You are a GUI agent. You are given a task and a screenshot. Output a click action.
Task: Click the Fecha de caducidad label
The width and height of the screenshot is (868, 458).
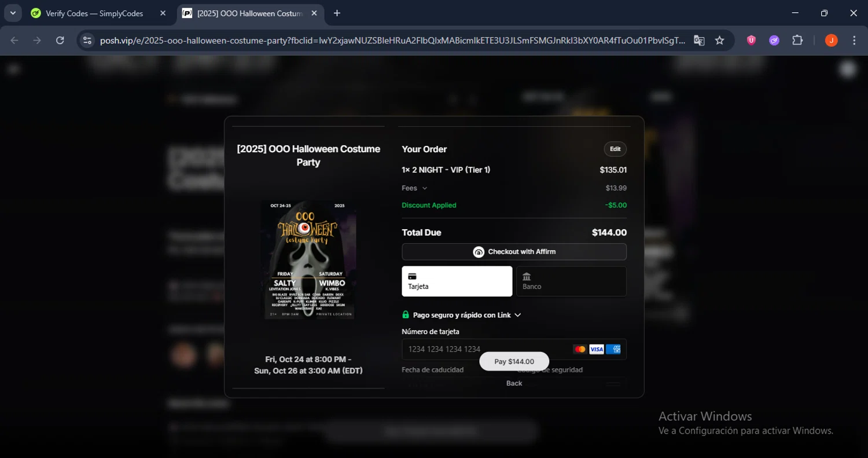pos(433,369)
